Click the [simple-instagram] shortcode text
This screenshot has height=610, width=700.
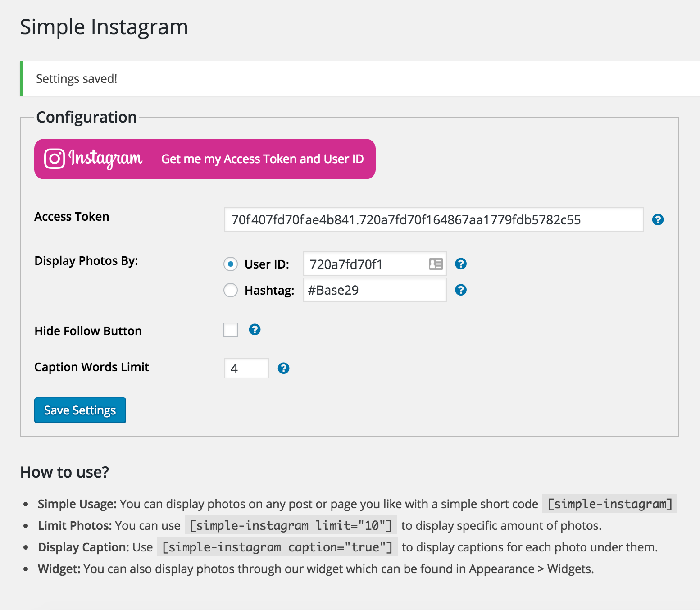610,504
